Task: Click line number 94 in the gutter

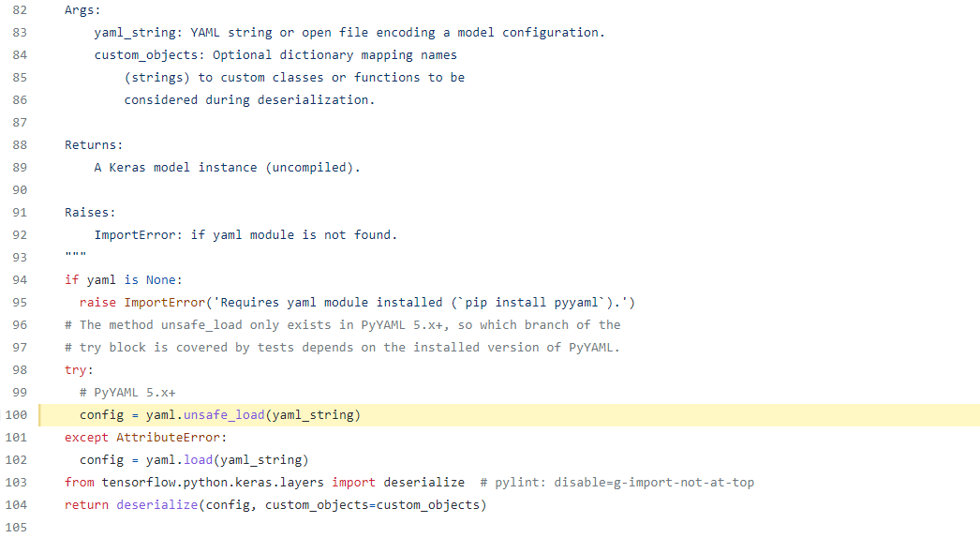Action: click(x=20, y=279)
